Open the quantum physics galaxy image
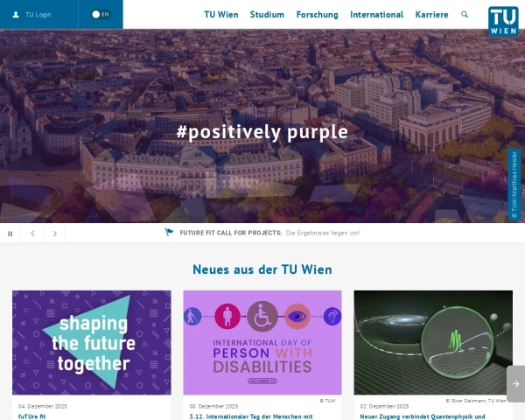525x420 pixels. click(433, 343)
